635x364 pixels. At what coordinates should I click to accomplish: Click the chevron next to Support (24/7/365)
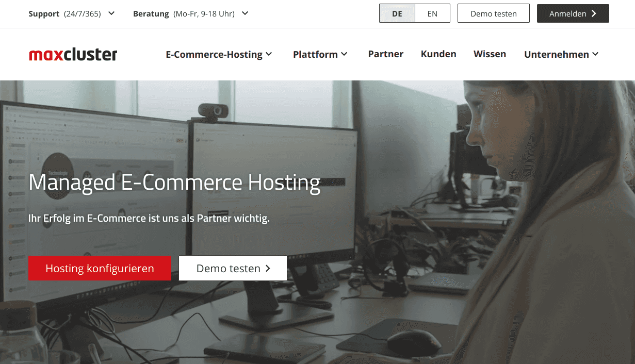111,13
